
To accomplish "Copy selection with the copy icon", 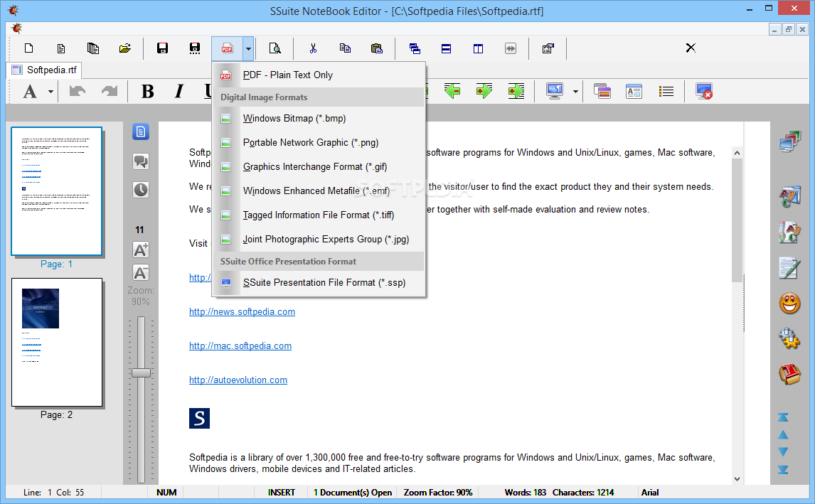I will click(x=345, y=48).
